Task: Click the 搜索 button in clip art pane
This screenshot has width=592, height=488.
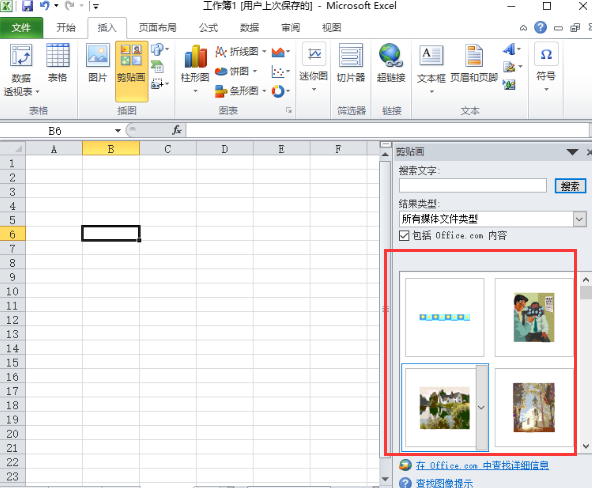Action: (x=570, y=186)
